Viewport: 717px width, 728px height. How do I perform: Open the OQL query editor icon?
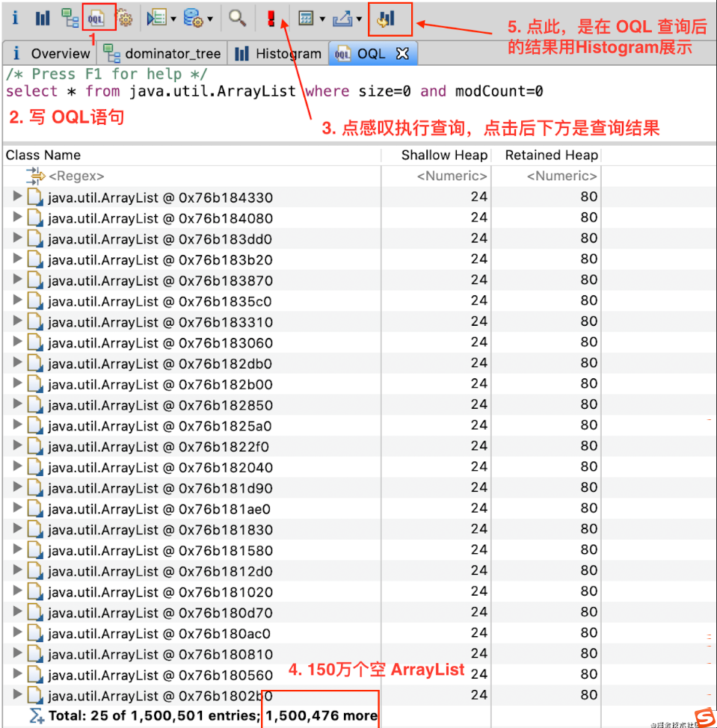tap(96, 19)
